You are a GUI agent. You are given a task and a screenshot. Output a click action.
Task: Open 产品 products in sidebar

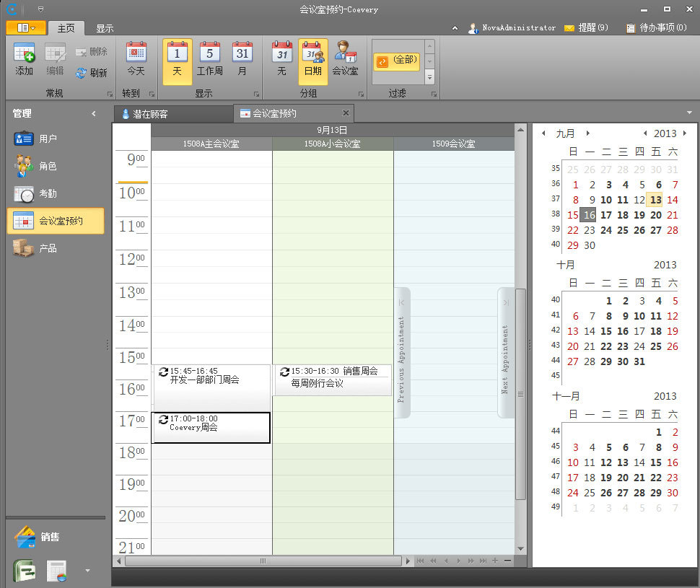click(x=47, y=248)
